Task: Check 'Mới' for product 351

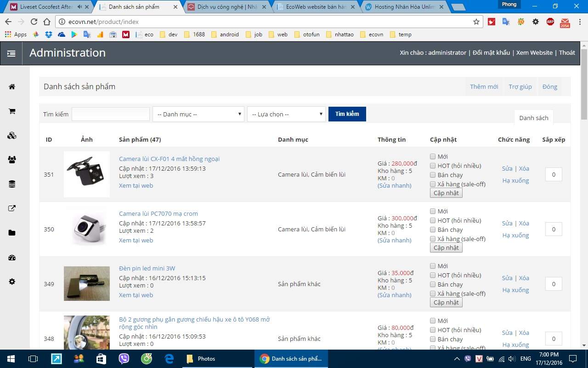Action: coord(433,156)
